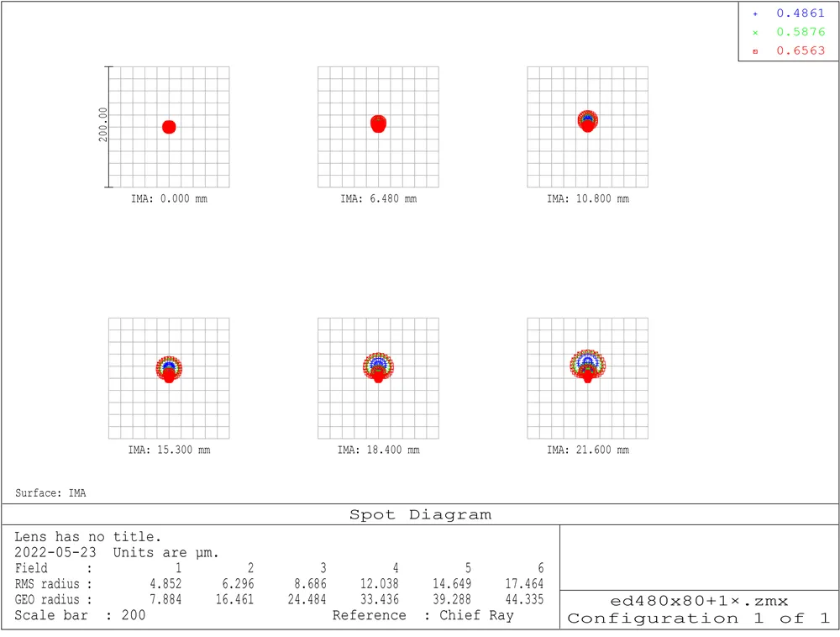840x637 pixels.
Task: Click the RMS radius value 4.852
Action: click(164, 584)
